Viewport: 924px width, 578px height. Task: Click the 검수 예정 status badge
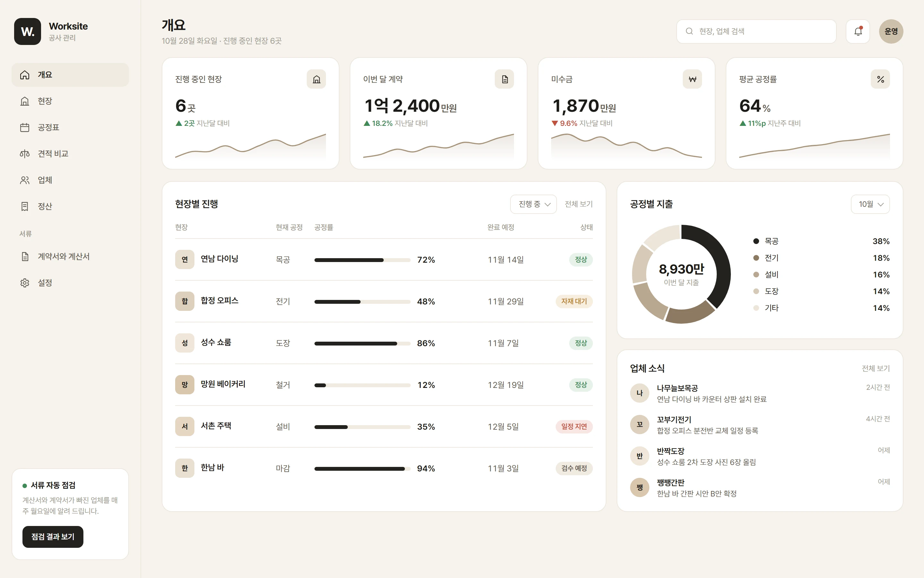tap(574, 468)
